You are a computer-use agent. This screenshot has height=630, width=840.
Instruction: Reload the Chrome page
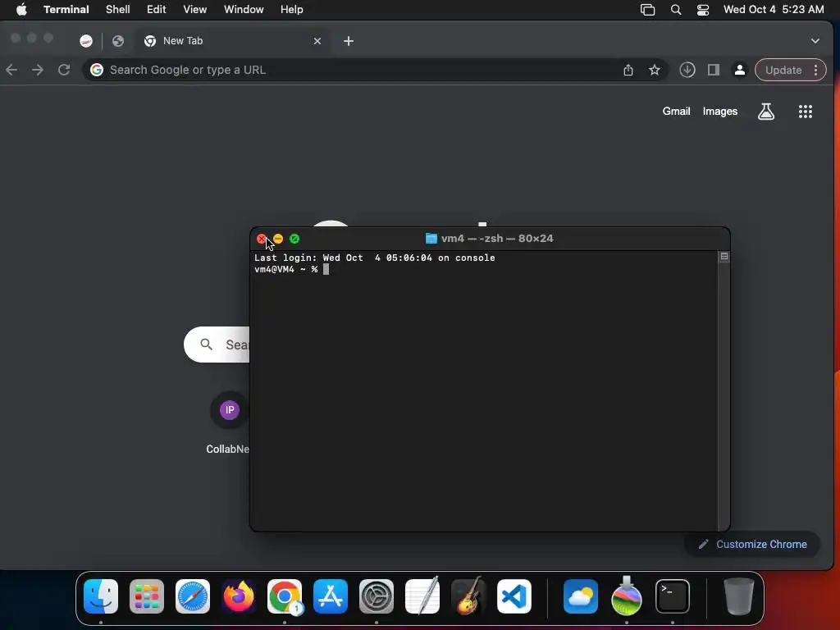click(64, 70)
